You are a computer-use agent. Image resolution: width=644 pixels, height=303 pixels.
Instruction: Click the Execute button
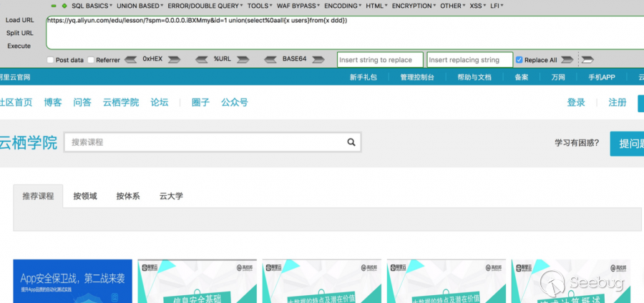(x=19, y=46)
